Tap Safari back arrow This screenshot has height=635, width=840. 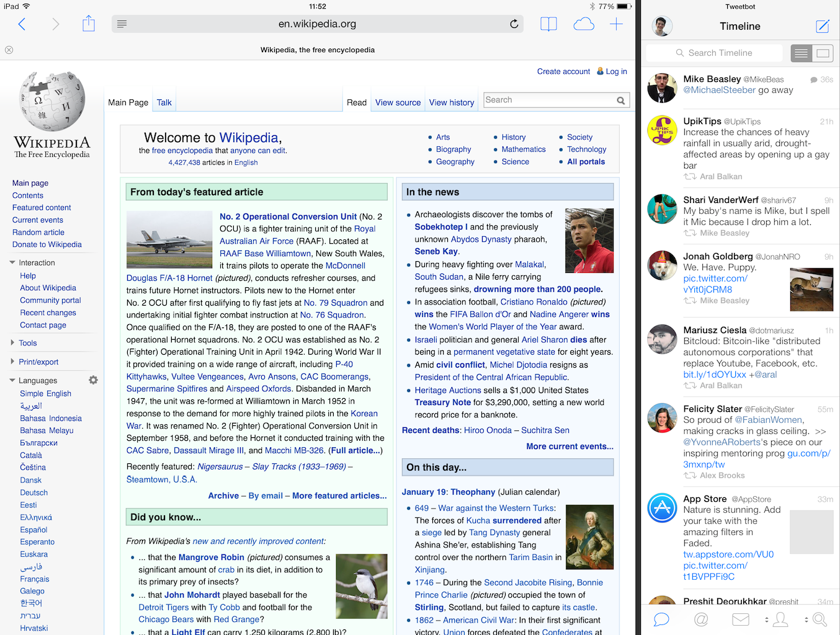22,24
